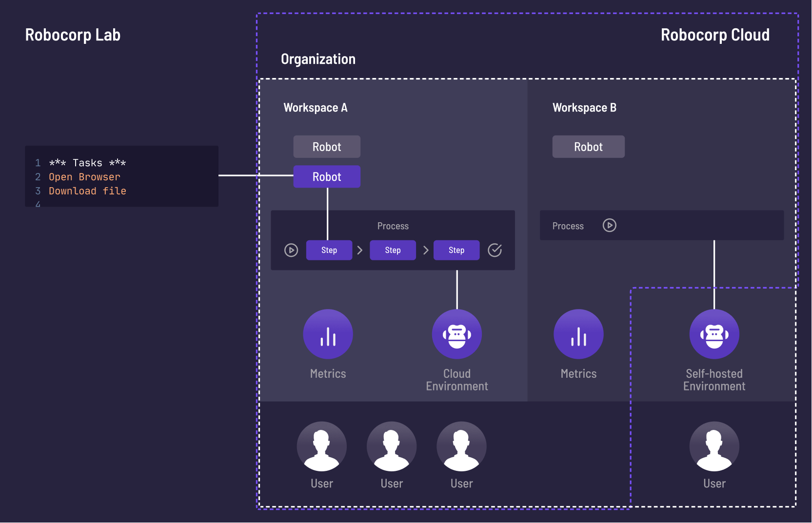Click the '*** Tasks ***' code line
The width and height of the screenshot is (812, 523).
click(87, 163)
